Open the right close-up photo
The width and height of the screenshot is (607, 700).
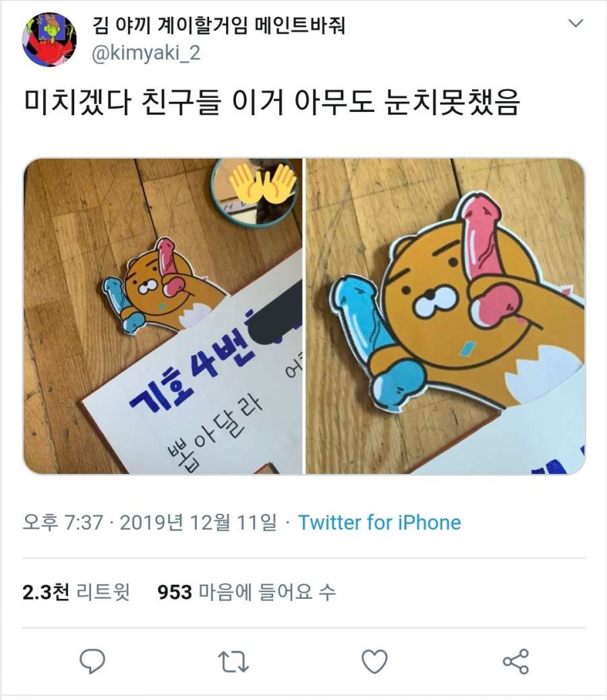tap(445, 316)
